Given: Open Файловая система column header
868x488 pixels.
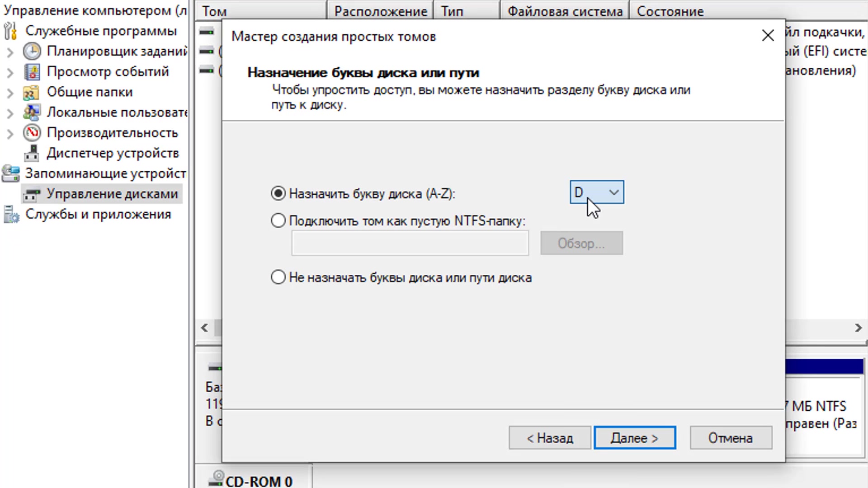Looking at the screenshot, I should point(564,11).
